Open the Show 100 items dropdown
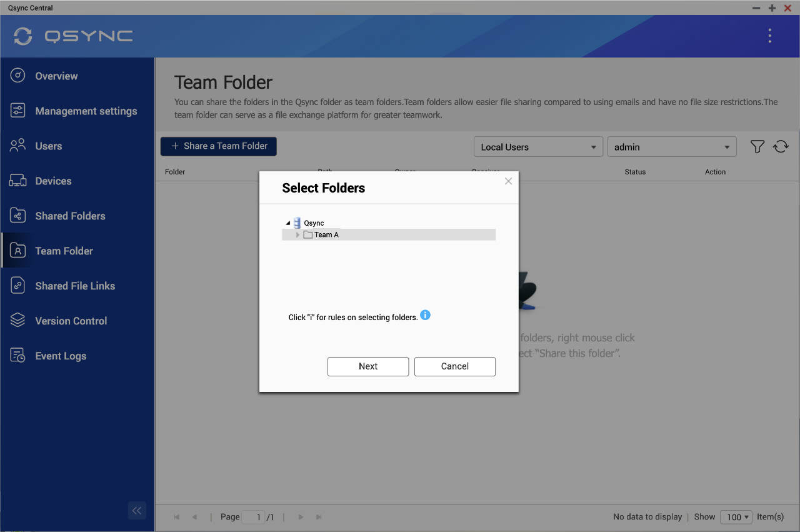 (736, 517)
